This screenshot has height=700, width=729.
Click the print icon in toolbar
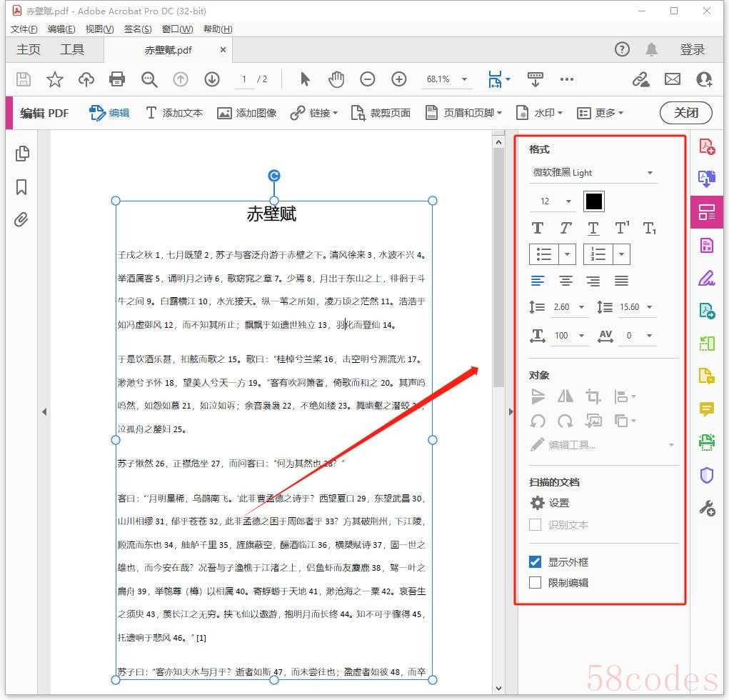tap(117, 79)
